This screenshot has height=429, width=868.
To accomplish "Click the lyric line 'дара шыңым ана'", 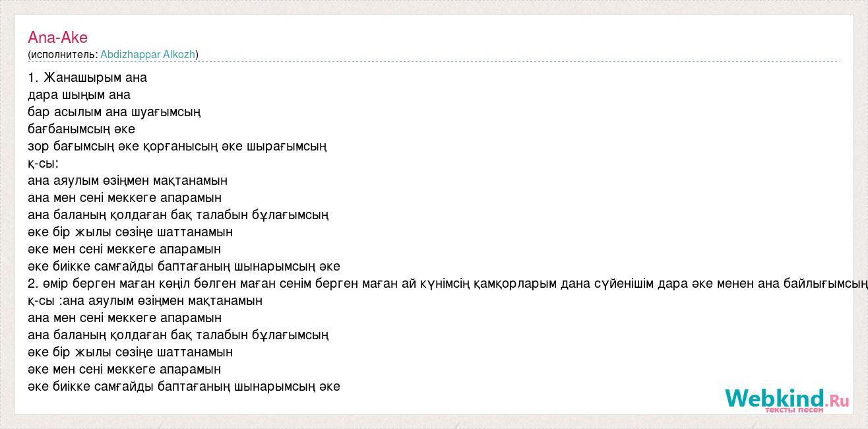I will click(79, 94).
